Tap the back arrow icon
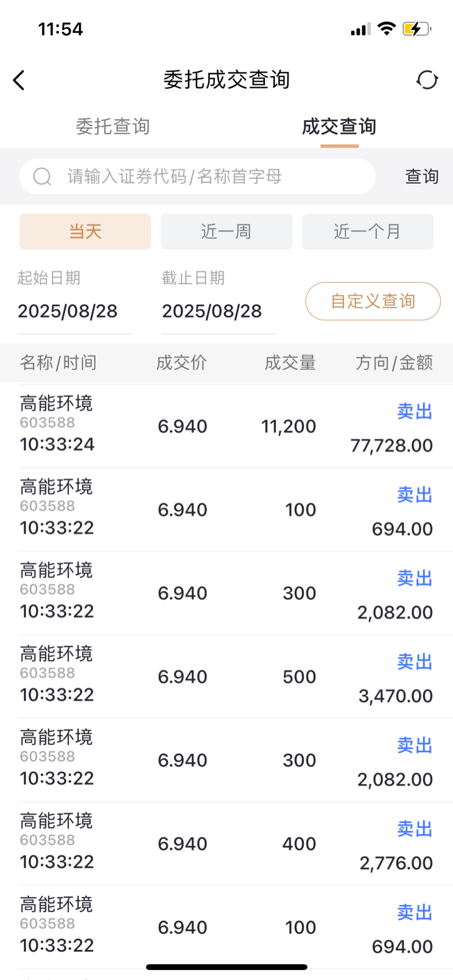Screen dimensions: 453x980 click(x=19, y=80)
